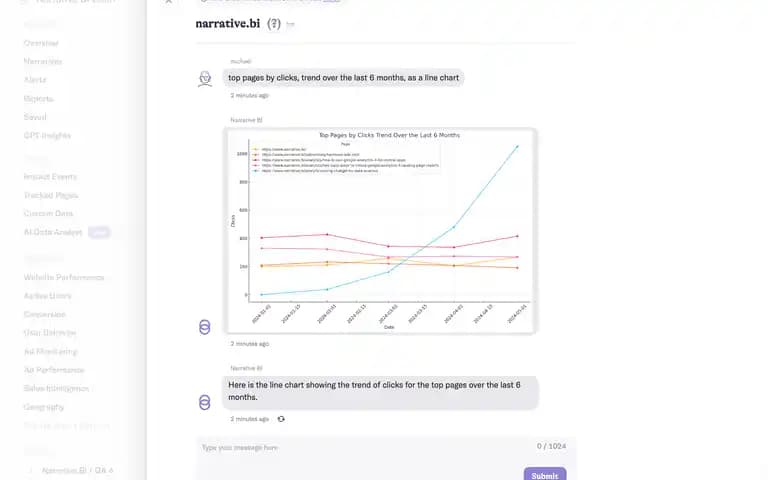Focus the 'Type your message here' field
Viewport: 768px width, 480px height.
pos(367,448)
